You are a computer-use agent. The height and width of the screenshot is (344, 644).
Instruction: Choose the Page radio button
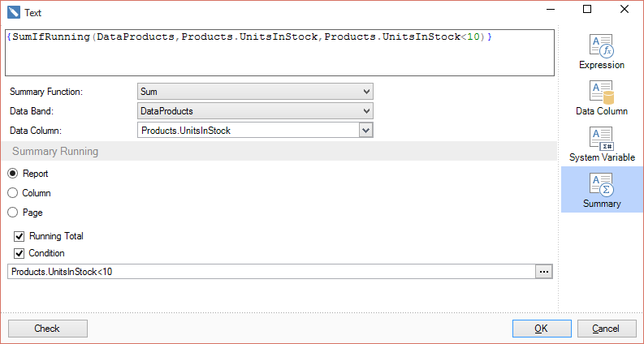point(13,213)
